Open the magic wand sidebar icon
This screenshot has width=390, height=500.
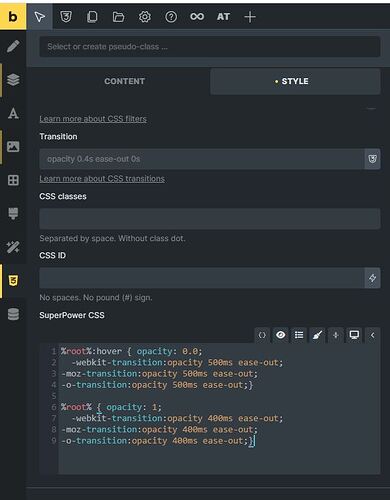click(13, 247)
